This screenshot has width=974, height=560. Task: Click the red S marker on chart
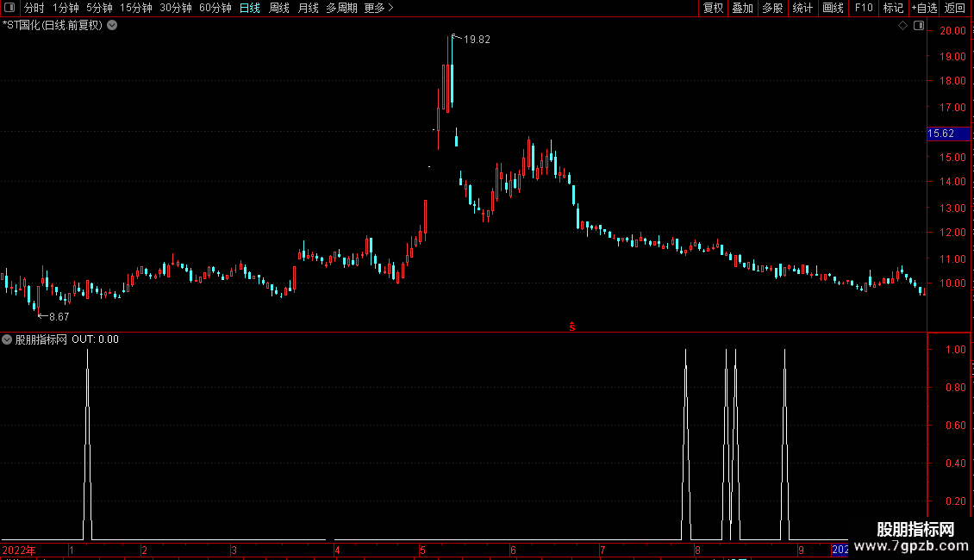572,327
